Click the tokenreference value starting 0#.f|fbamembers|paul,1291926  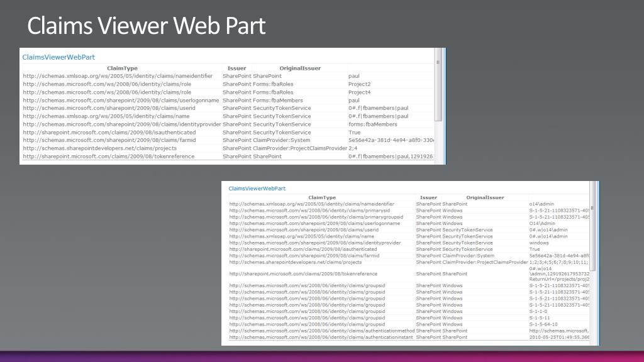click(391, 156)
